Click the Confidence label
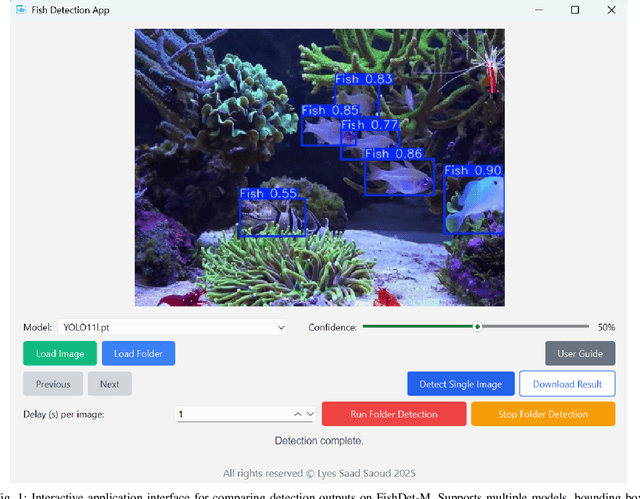This screenshot has height=499, width=640. point(333,327)
